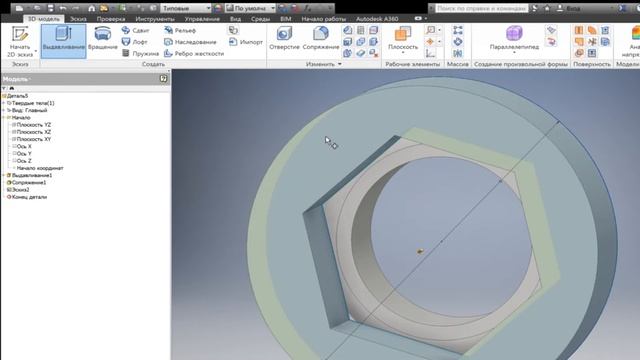Open the Типовые material dropdown
Screen dimensions: 640x360
187,8
